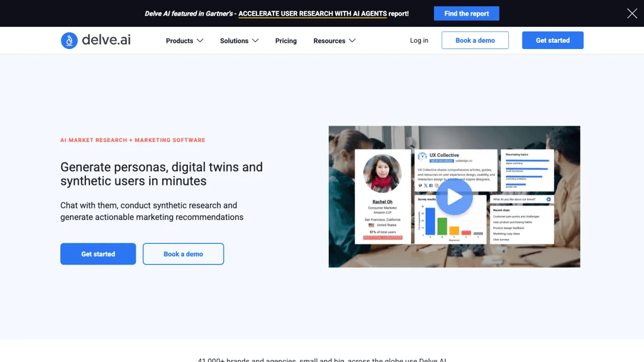Viewport: 644px width, 362px height.
Task: Click the UX Collective logo icon
Action: point(422,156)
